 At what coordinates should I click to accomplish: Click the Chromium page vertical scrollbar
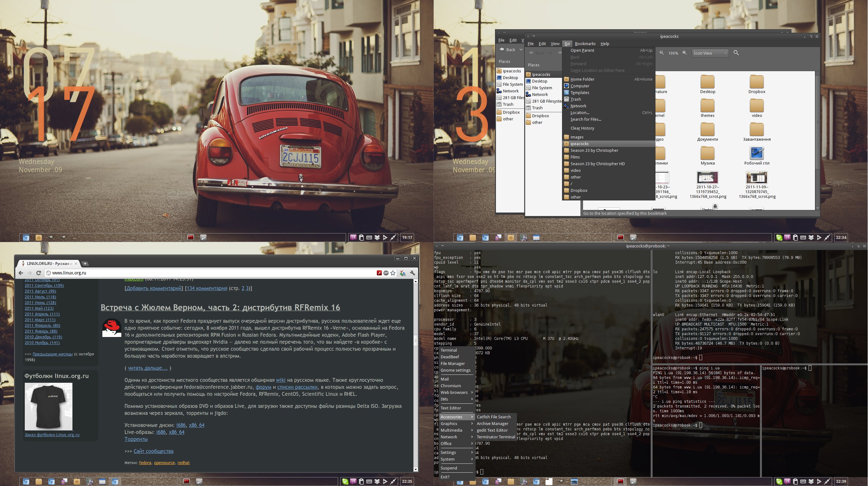[416, 375]
